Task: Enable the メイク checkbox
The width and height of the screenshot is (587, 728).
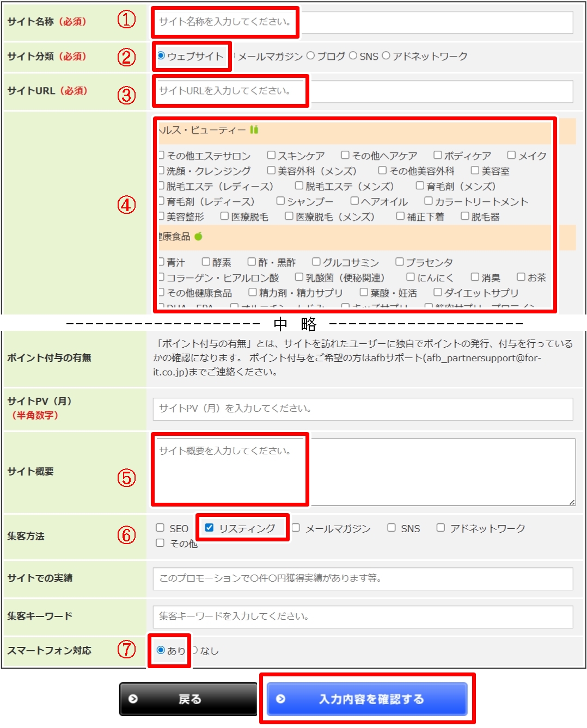Action: coord(511,155)
